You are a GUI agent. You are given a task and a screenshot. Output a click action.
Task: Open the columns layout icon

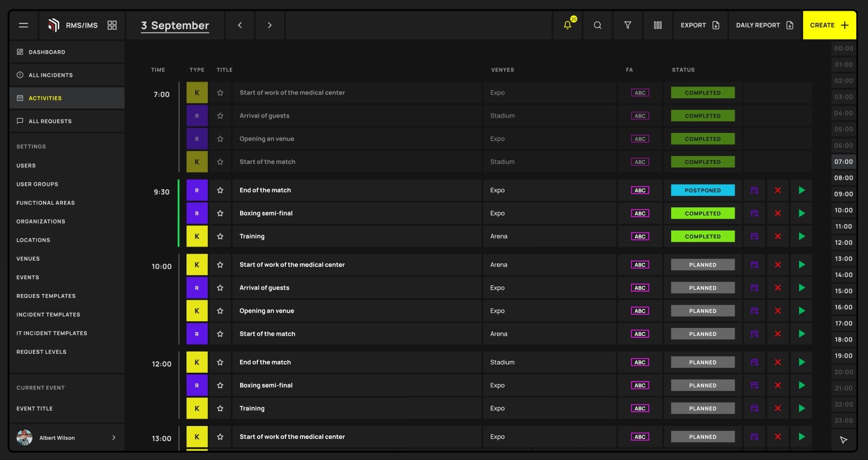coord(657,25)
